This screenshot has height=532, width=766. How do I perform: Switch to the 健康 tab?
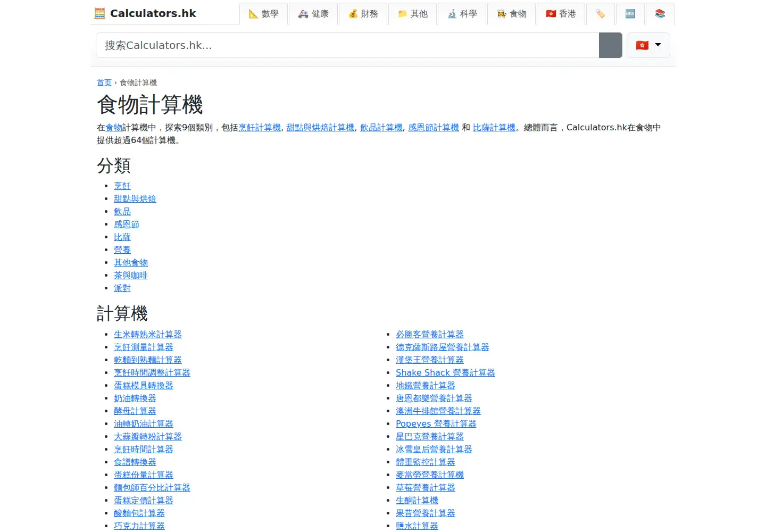[x=313, y=14]
